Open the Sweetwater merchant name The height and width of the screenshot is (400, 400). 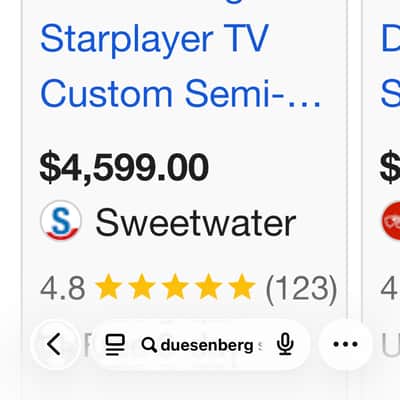[x=196, y=222]
